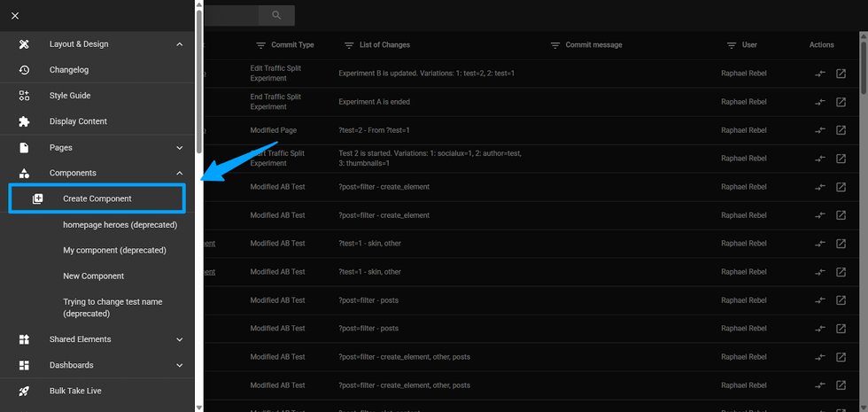Click 'Edit Traffic Split Experiment' commit type
The height and width of the screenshot is (412, 868).
[275, 74]
